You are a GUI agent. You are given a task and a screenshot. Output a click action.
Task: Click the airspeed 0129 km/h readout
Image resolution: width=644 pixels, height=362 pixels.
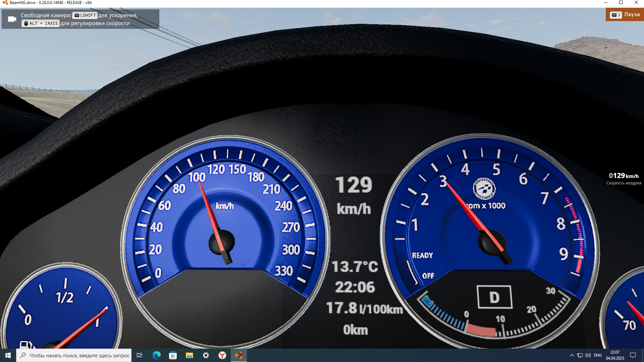[624, 176]
